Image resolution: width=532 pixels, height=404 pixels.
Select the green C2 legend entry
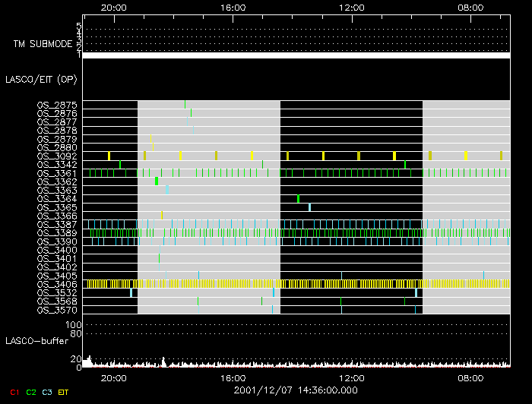coord(31,391)
